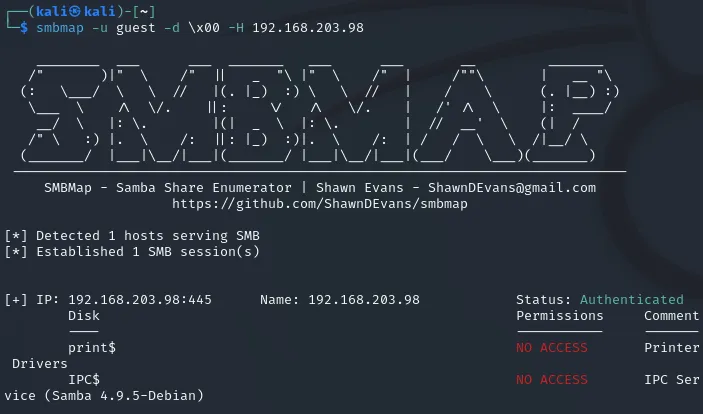Click the GitHub smbmap repository URL
Viewport: 703px width, 414px height.
coord(320,204)
